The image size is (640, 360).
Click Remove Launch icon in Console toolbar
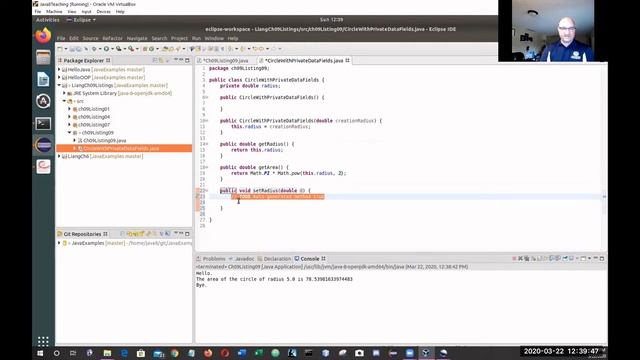coord(520,258)
